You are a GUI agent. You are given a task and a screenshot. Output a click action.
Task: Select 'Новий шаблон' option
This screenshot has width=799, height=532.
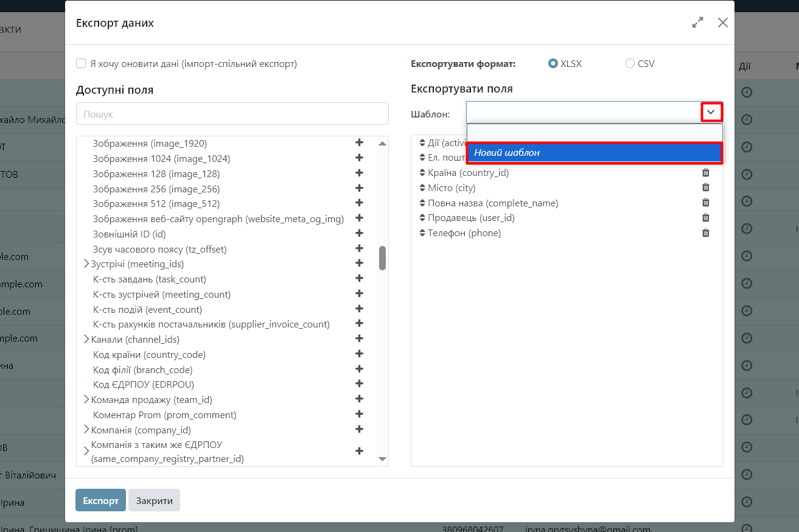click(x=594, y=153)
